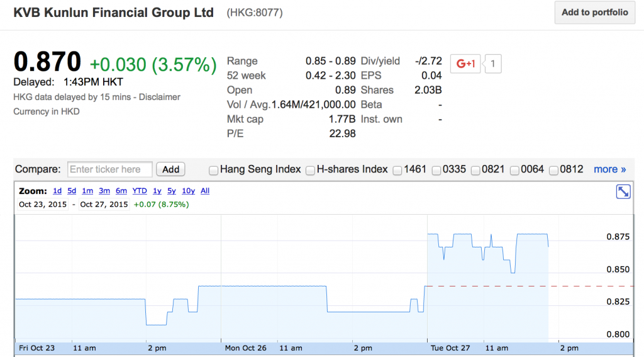644x357 pixels.
Task: Check the 0335 comparison box
Action: [x=436, y=170]
